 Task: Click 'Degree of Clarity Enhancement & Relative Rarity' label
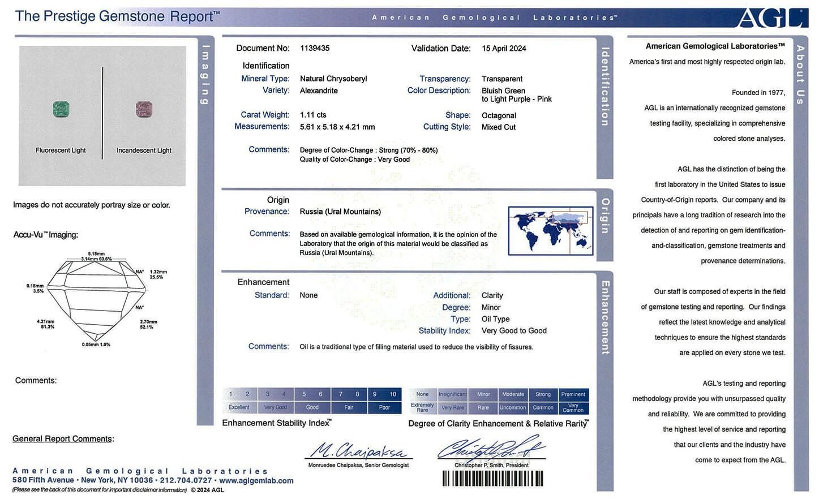coord(499,424)
